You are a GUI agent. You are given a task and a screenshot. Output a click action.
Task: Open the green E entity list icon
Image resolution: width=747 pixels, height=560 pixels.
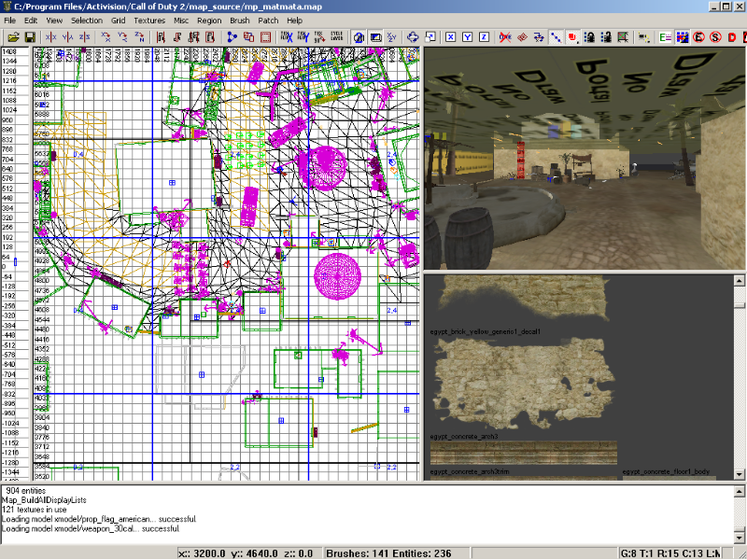click(x=665, y=37)
